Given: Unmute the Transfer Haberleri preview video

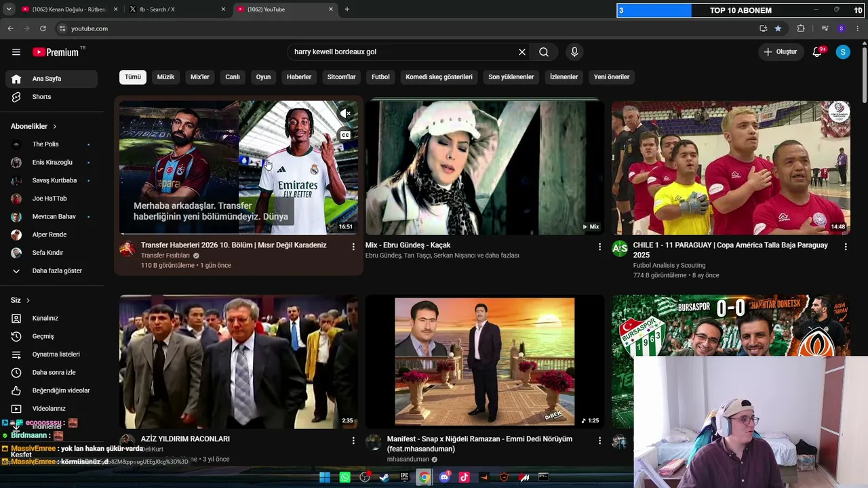Looking at the screenshot, I should click(x=345, y=113).
